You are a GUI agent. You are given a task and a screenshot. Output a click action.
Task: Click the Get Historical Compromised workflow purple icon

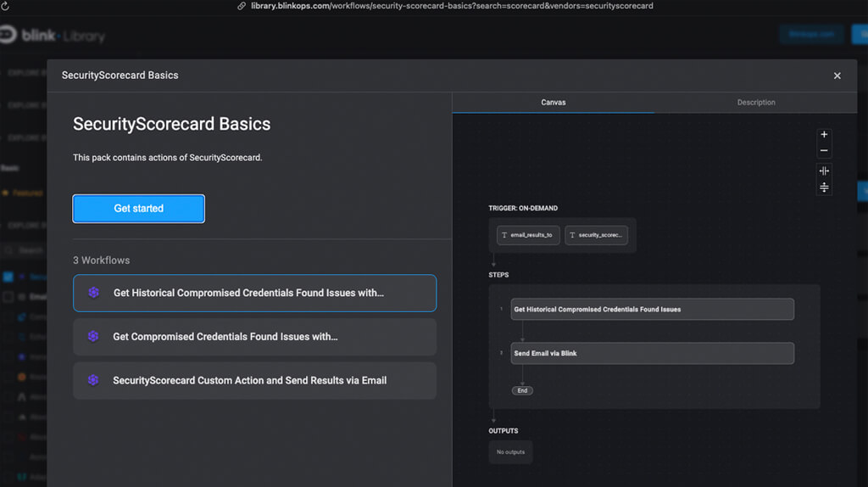(93, 293)
